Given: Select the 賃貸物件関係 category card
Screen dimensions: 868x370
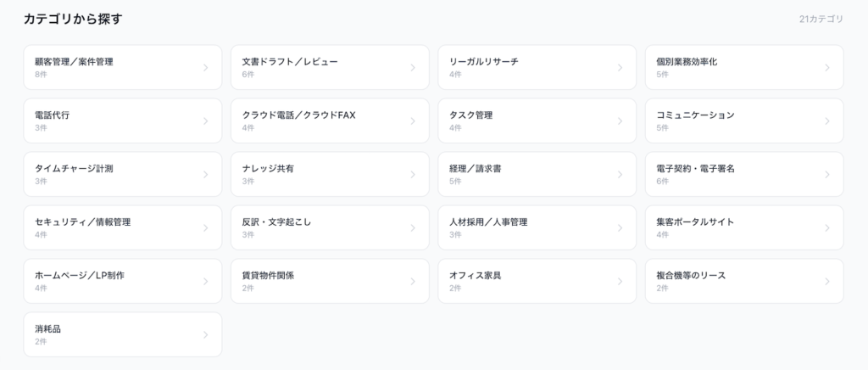Looking at the screenshot, I should (x=330, y=282).
